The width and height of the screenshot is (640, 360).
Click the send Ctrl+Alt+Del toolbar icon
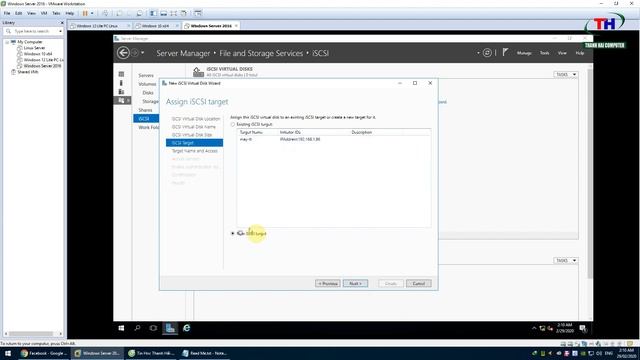[105, 13]
